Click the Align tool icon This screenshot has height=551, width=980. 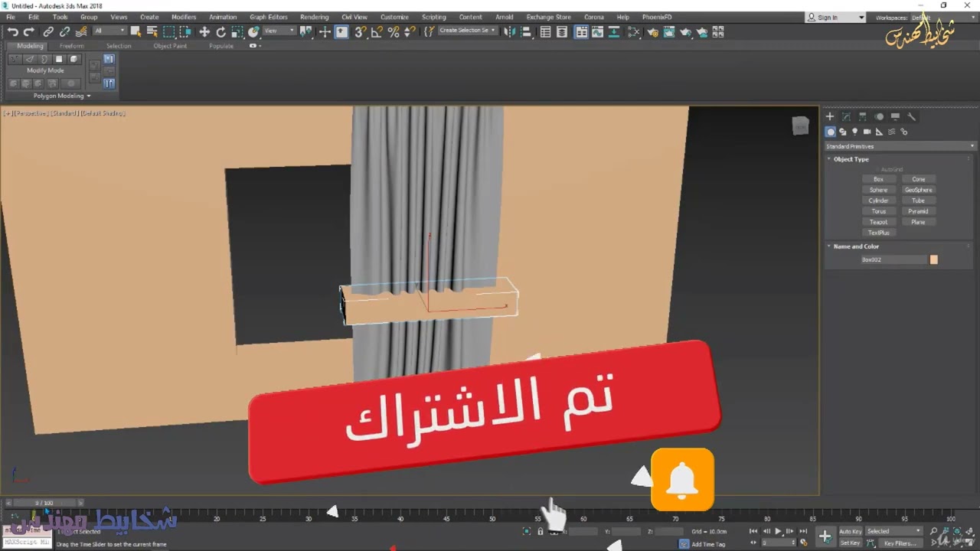click(x=526, y=31)
